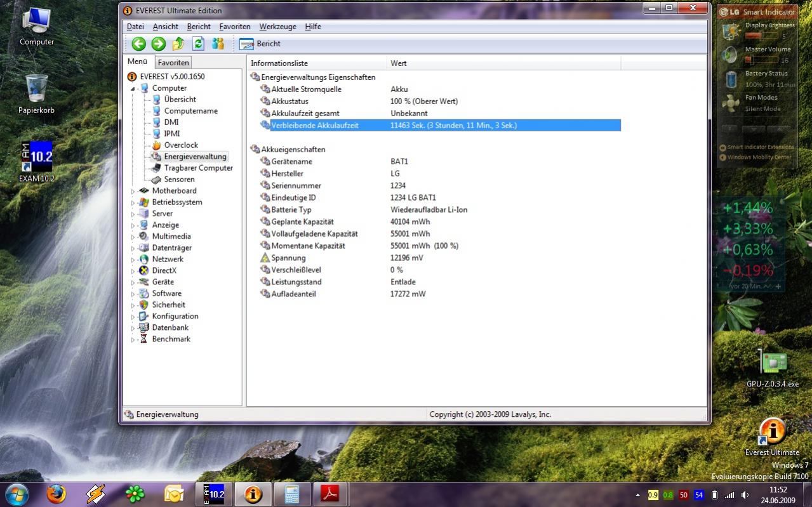Click the Sicherheit shield icon
The width and height of the screenshot is (812, 507).
click(x=144, y=305)
